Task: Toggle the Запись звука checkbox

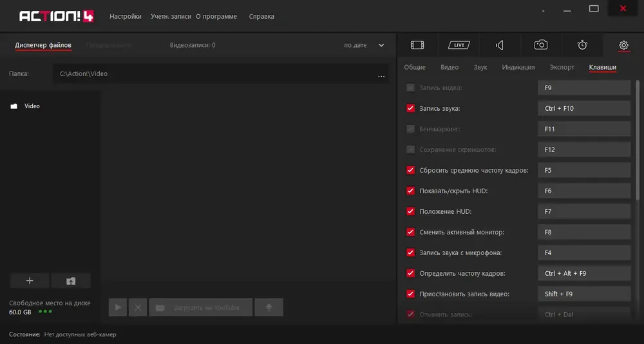Action: (410, 108)
